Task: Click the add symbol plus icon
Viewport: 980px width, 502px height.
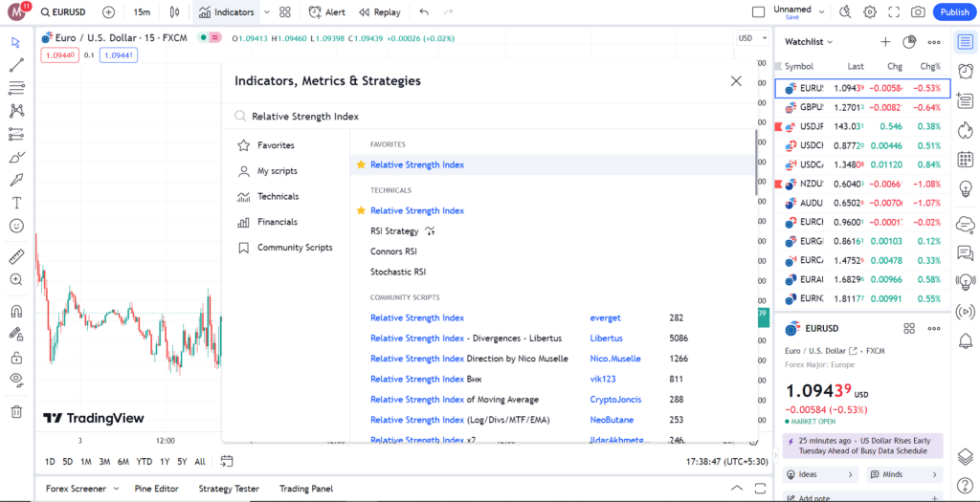Action: pyautogui.click(x=108, y=12)
